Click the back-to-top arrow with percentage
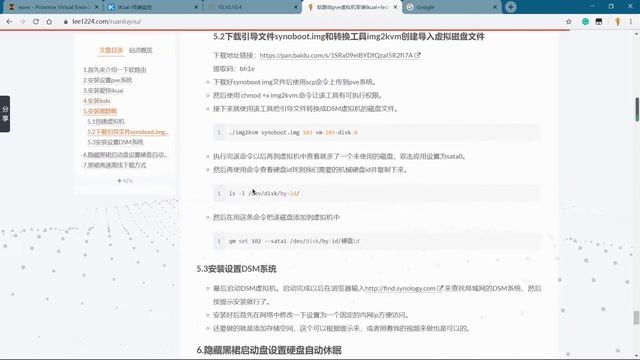Viewport: 640px width, 360px height. 125,180
